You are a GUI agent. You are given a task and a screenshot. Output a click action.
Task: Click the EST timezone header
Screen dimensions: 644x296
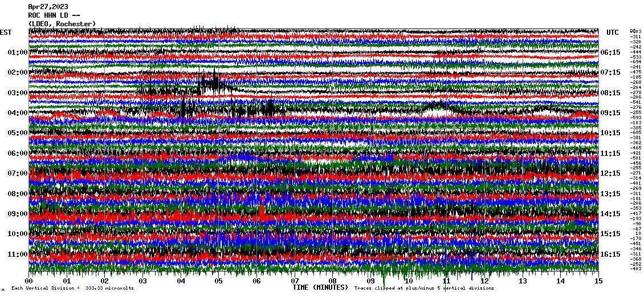tap(6, 33)
